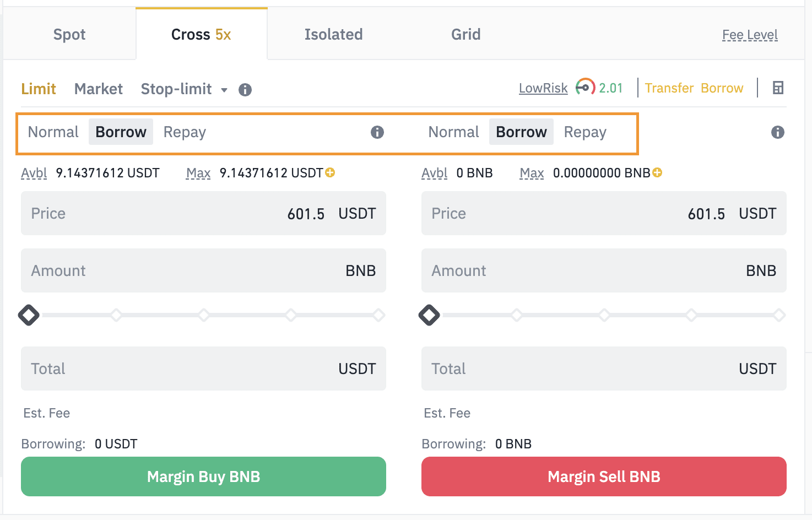Open the Fee Level link
This screenshot has height=520, width=812.
tap(750, 35)
